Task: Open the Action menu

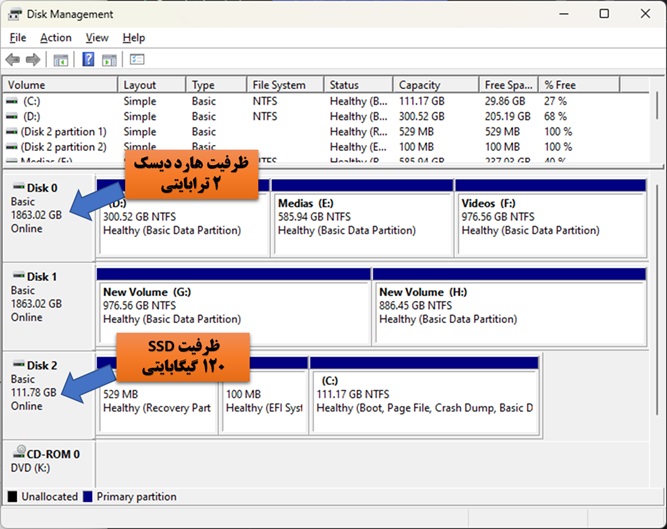Action: tap(56, 38)
